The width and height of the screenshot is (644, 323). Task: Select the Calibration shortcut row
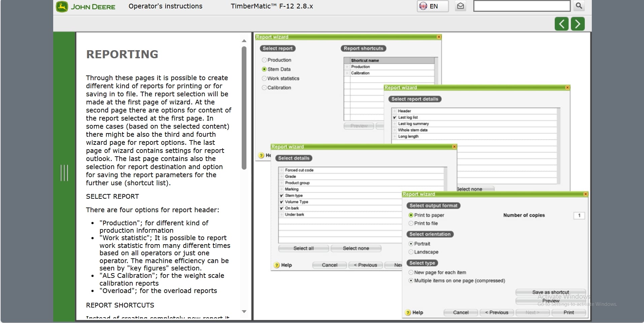[389, 73]
